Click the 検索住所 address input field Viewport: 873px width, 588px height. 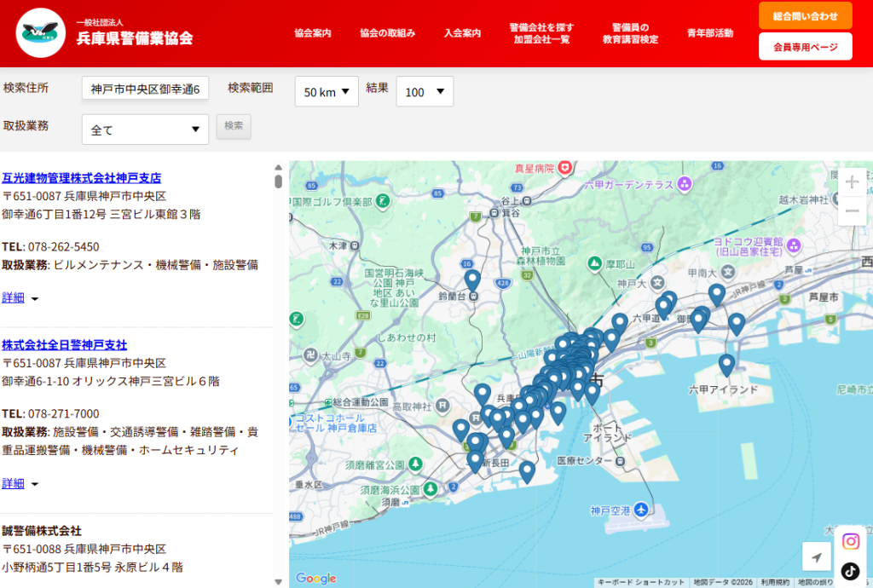(x=145, y=89)
